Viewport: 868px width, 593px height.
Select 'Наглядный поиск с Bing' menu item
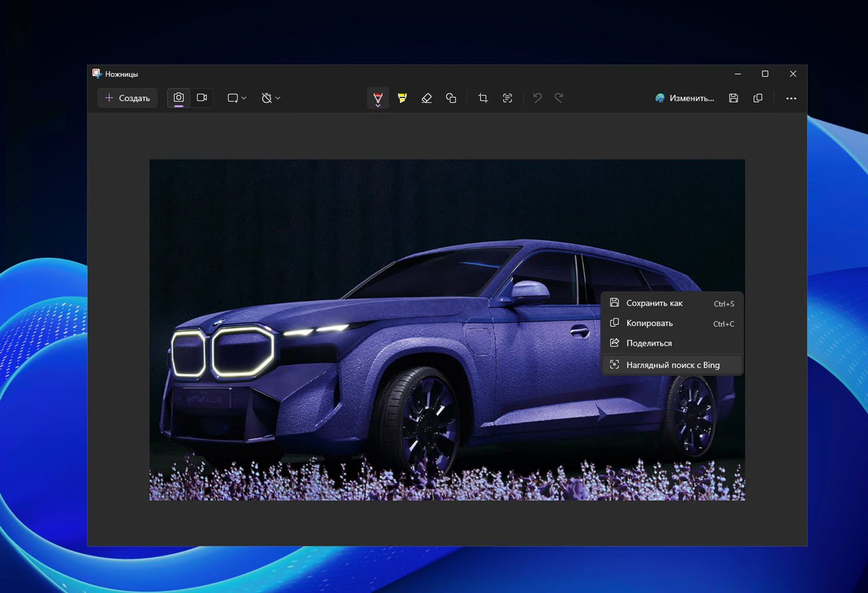671,365
